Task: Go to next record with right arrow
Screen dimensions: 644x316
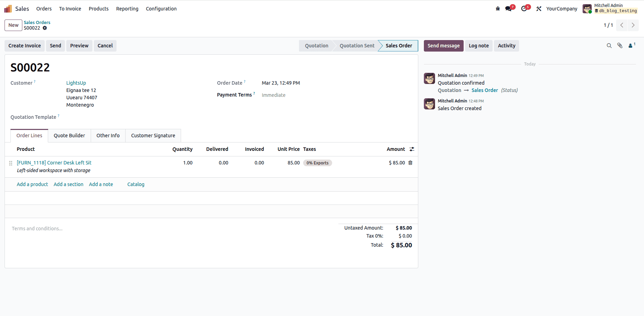Action: 633,25
